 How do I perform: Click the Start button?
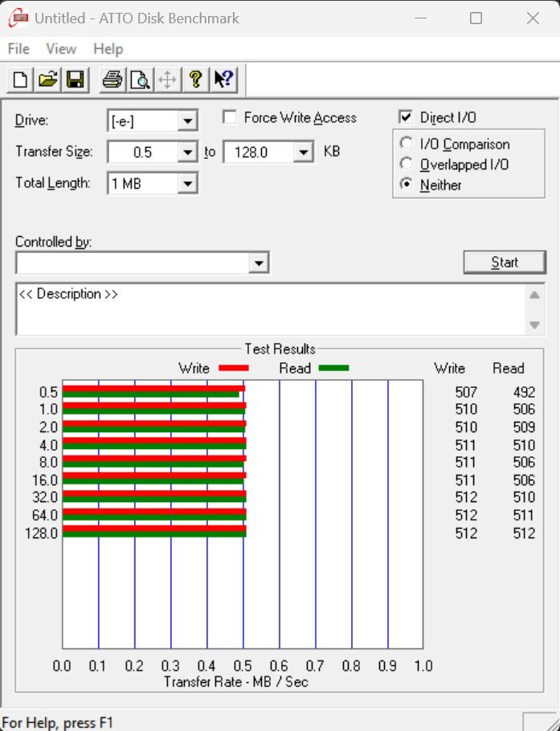coord(505,262)
